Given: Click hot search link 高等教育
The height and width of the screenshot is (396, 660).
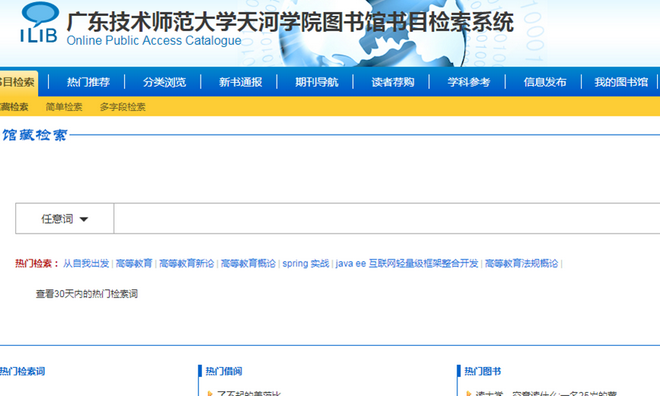Looking at the screenshot, I should 134,263.
